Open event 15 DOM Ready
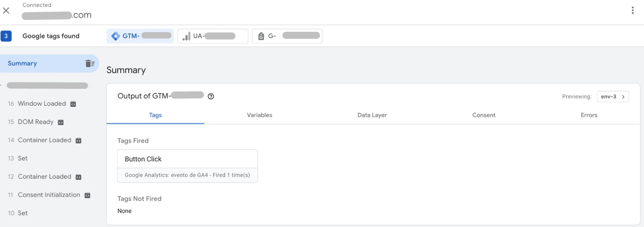This screenshot has height=227, width=644. pos(36,122)
